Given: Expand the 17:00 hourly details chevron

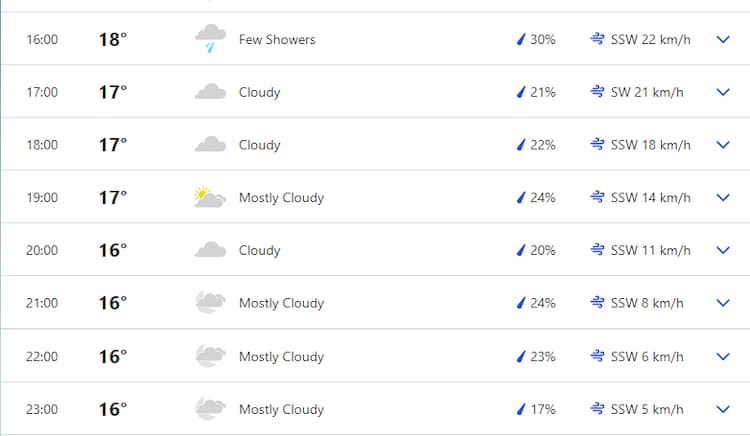Looking at the screenshot, I should click(724, 92).
